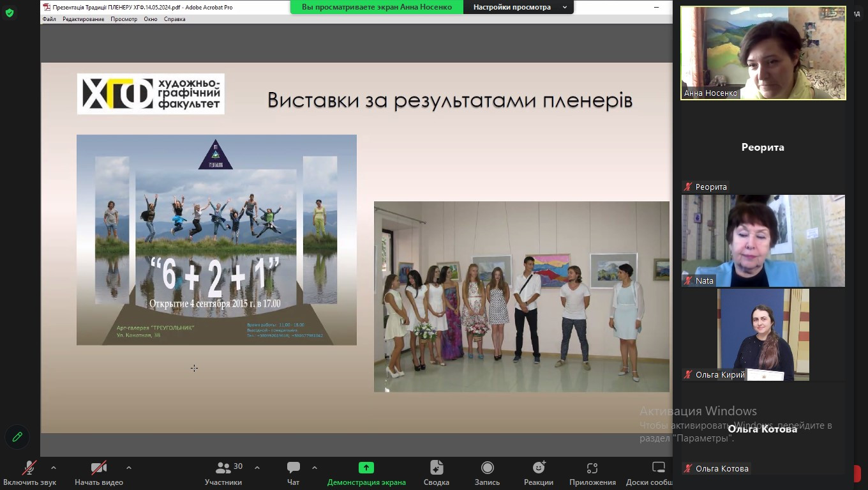
Task: Minimize the Adobe Acrobat Pro window
Action: [657, 7]
